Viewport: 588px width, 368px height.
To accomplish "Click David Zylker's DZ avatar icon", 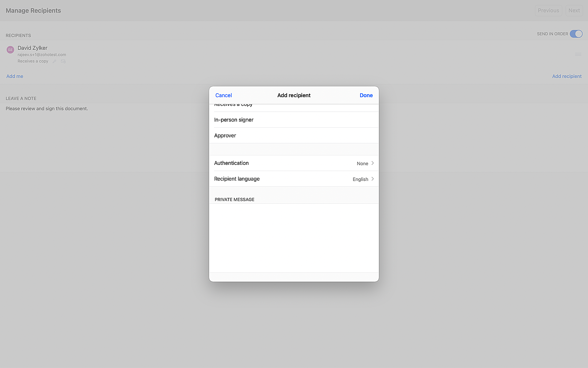I will (10, 50).
